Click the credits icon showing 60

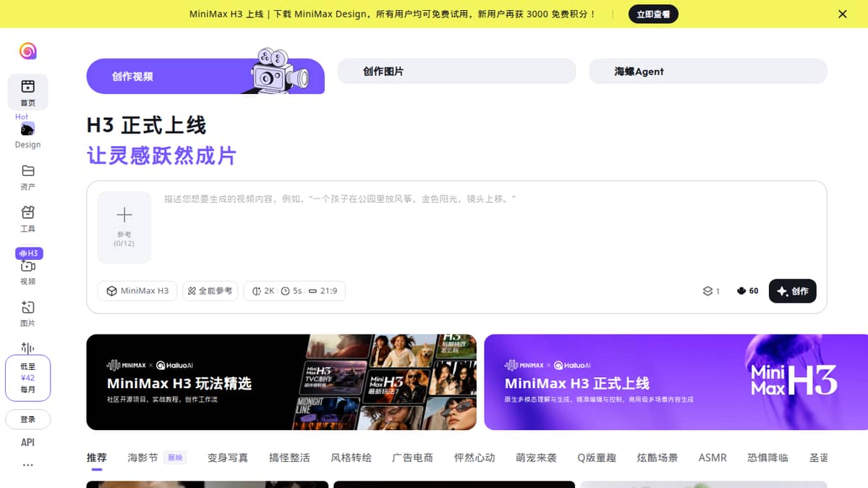coord(741,291)
